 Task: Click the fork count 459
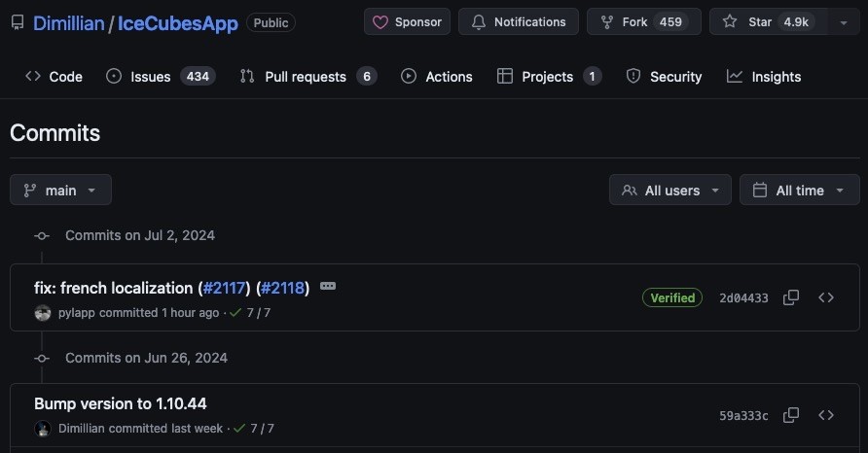[670, 22]
